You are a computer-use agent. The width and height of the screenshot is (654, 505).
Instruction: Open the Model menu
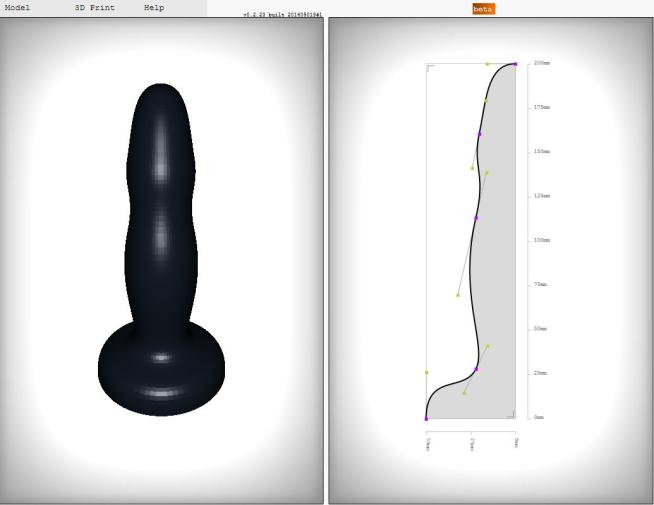click(17, 8)
